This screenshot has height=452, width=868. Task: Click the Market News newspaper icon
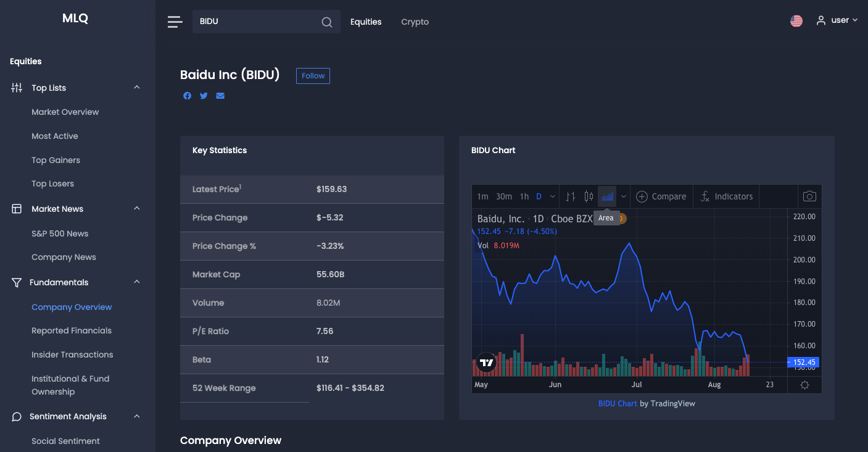pos(17,209)
